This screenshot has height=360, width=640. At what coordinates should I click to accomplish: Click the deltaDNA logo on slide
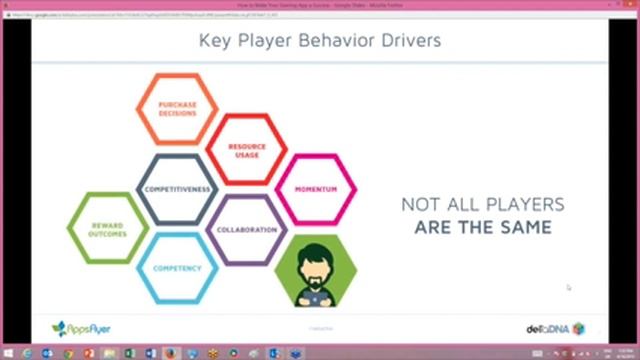pos(556,329)
